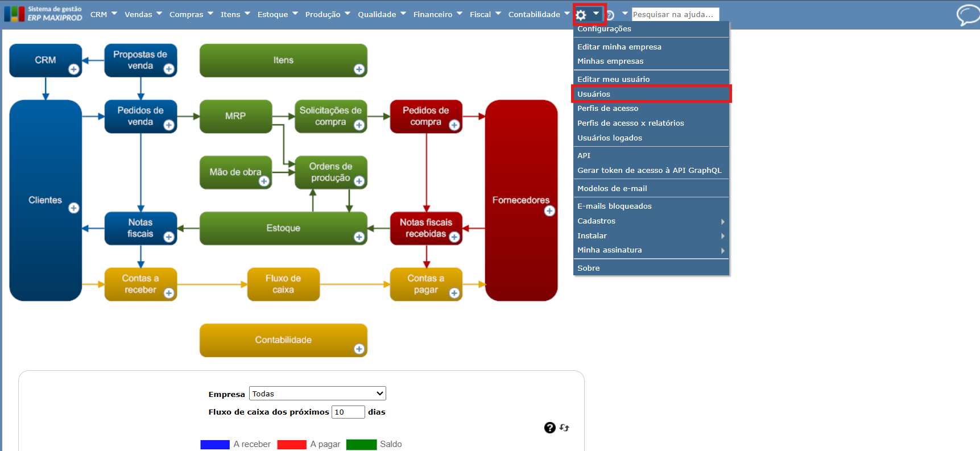Click plus icon on Solicitações de compra
Image resolution: width=980 pixels, height=451 pixels.
pos(359,125)
